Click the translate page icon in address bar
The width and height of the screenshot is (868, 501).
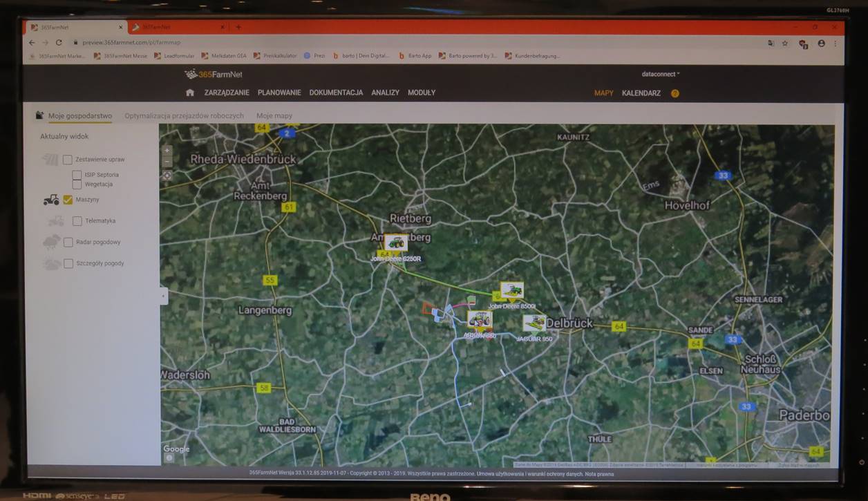pos(771,43)
